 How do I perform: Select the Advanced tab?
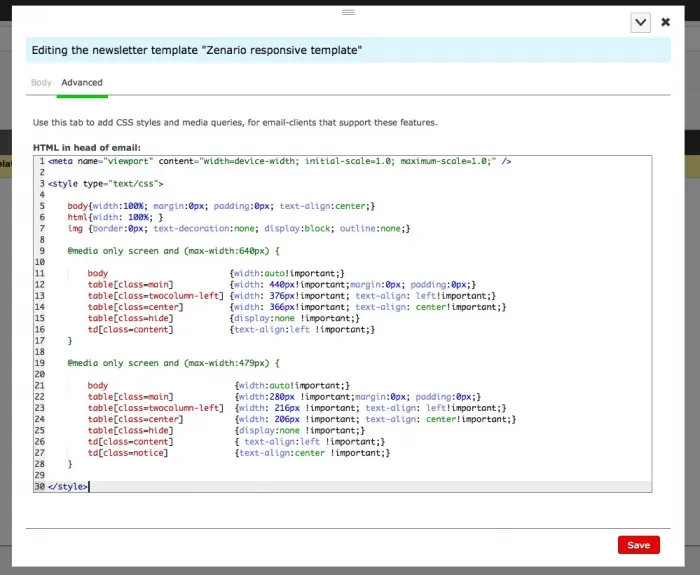(82, 83)
